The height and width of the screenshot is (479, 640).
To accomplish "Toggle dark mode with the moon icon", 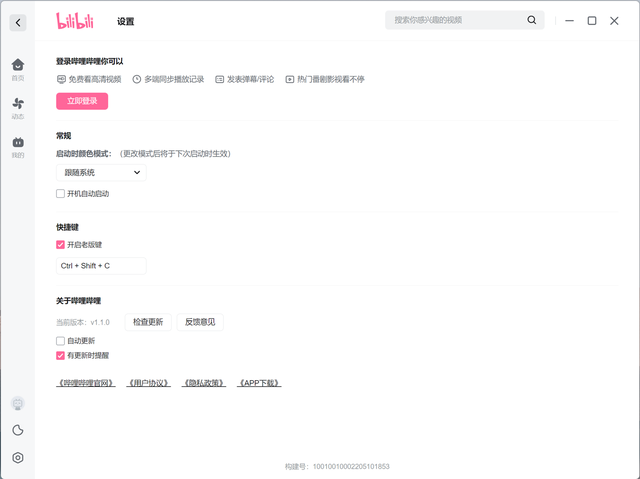I will (x=18, y=431).
